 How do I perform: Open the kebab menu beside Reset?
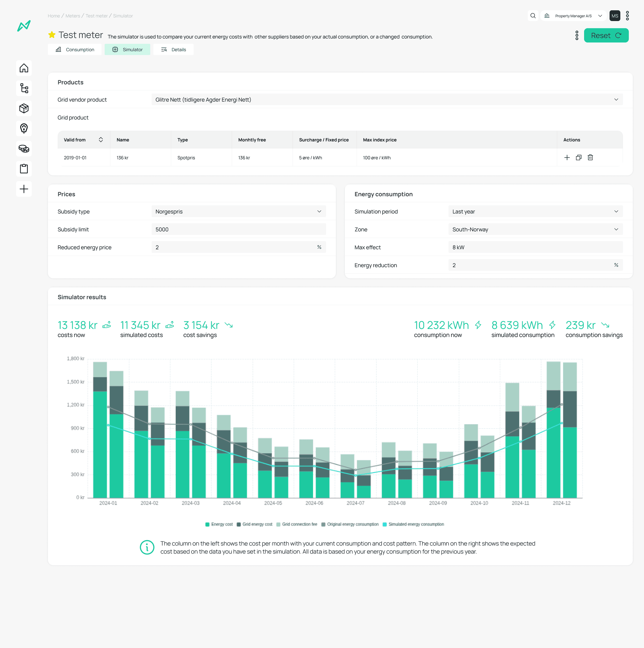pos(577,35)
